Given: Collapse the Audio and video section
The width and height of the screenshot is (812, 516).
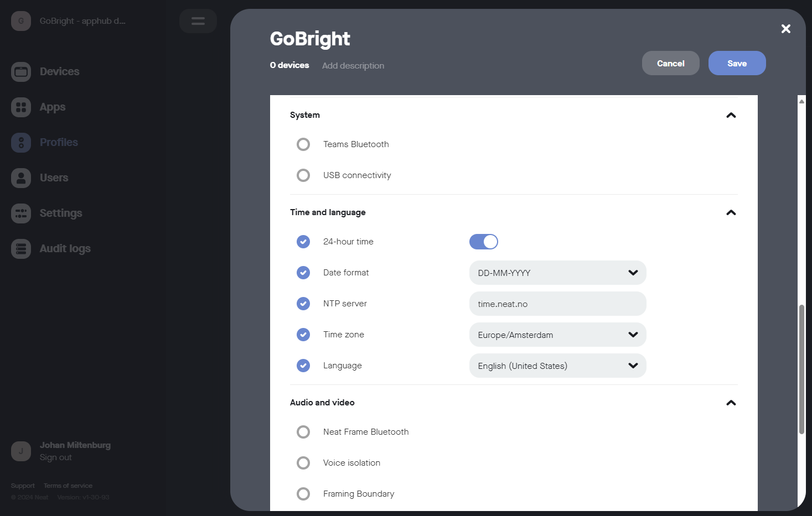Looking at the screenshot, I should (x=731, y=403).
